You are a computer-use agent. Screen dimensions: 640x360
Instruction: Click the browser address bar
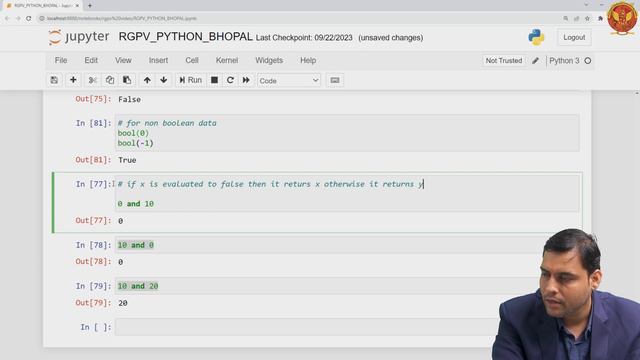tap(300, 18)
